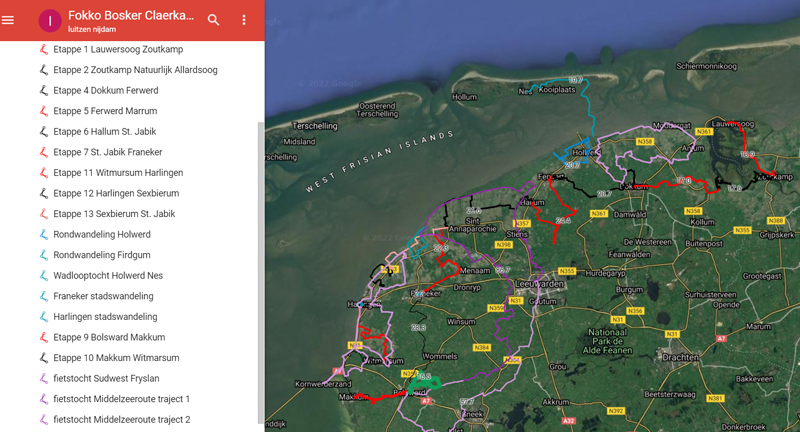Select Etappe 6 Hallum St. Jabik
This screenshot has height=432, width=800.
pos(105,132)
